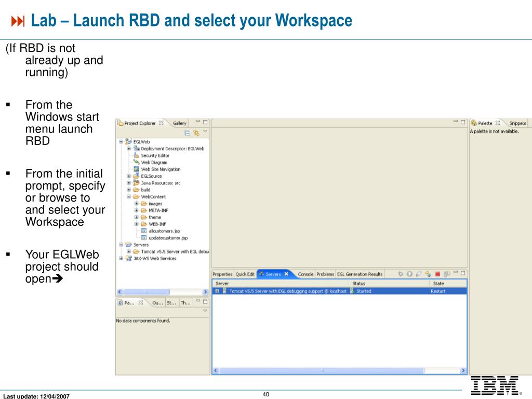Viewport: 532px width, 399px height.
Task: Open the Properties tab
Action: coord(222,274)
